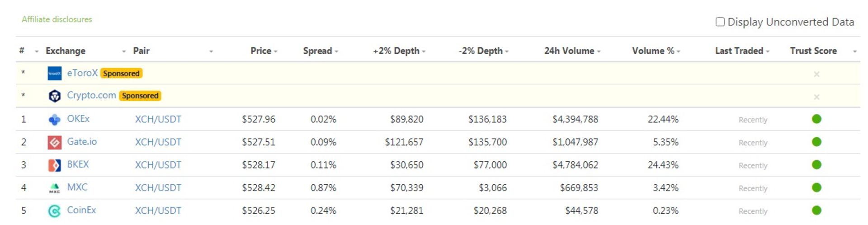Viewport: 868px width, 225px height.
Task: Open the Affiliate disclosures link
Action: click(x=57, y=19)
